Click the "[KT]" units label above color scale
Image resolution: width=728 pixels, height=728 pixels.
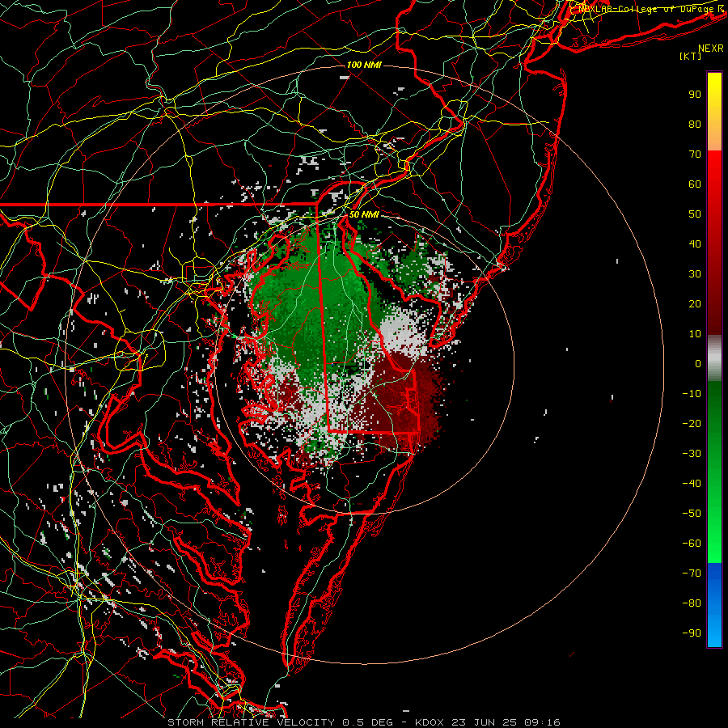(x=690, y=56)
